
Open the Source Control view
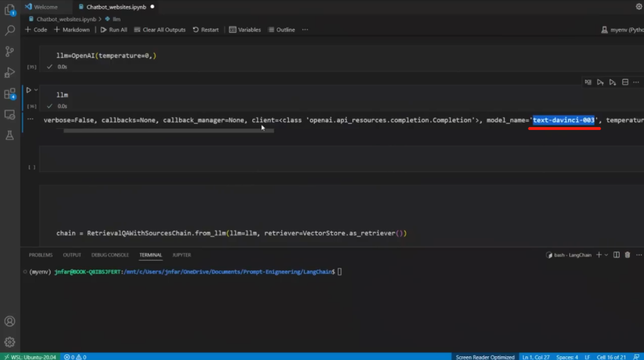click(x=9, y=52)
